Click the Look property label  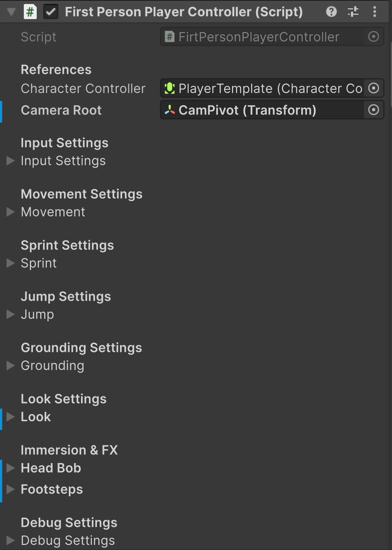pyautogui.click(x=36, y=417)
